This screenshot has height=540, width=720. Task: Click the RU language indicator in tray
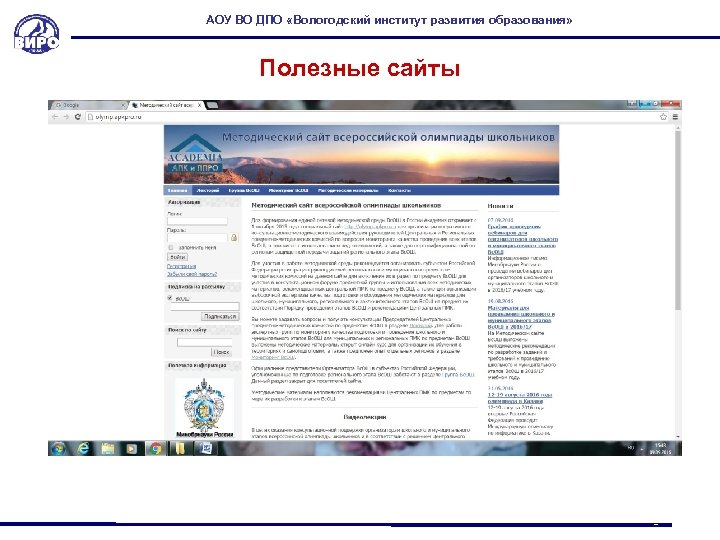[630, 447]
